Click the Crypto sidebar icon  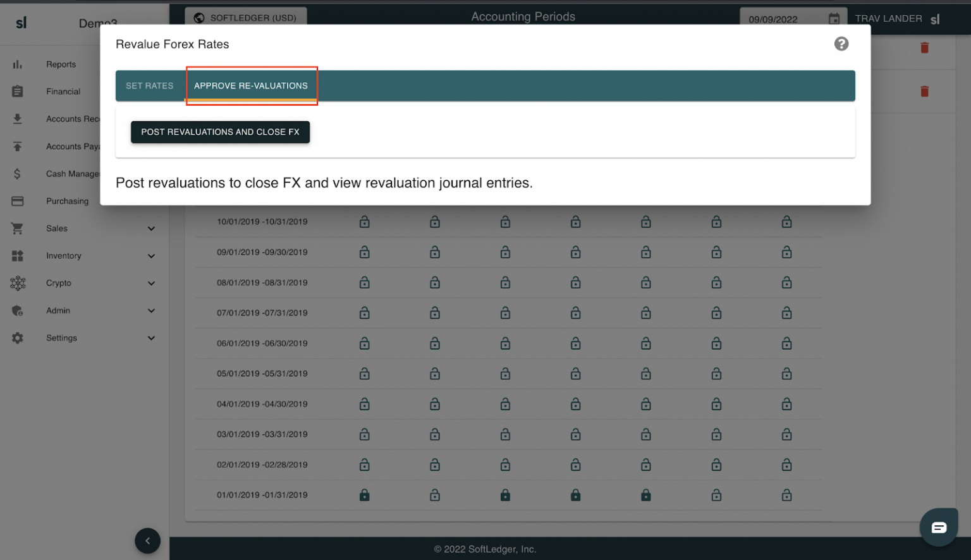[18, 283]
